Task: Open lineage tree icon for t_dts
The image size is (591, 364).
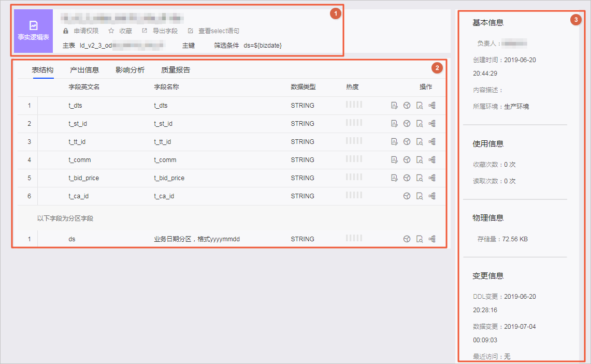Action: (x=432, y=106)
